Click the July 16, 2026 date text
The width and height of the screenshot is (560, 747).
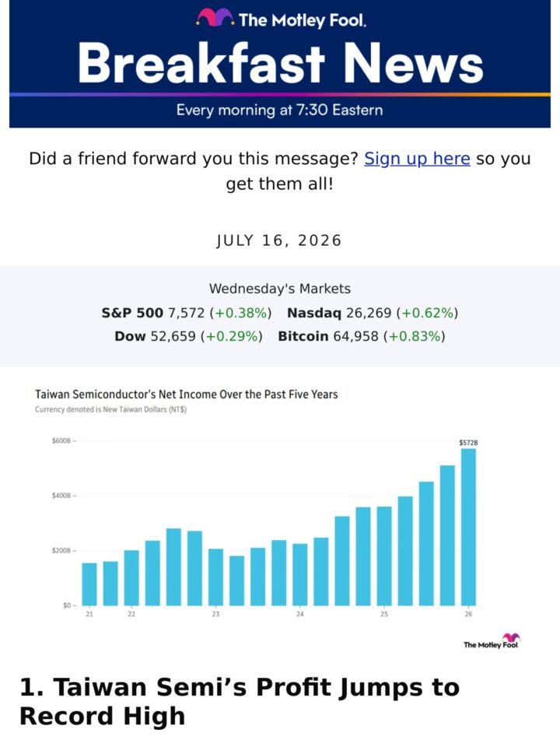(x=279, y=240)
